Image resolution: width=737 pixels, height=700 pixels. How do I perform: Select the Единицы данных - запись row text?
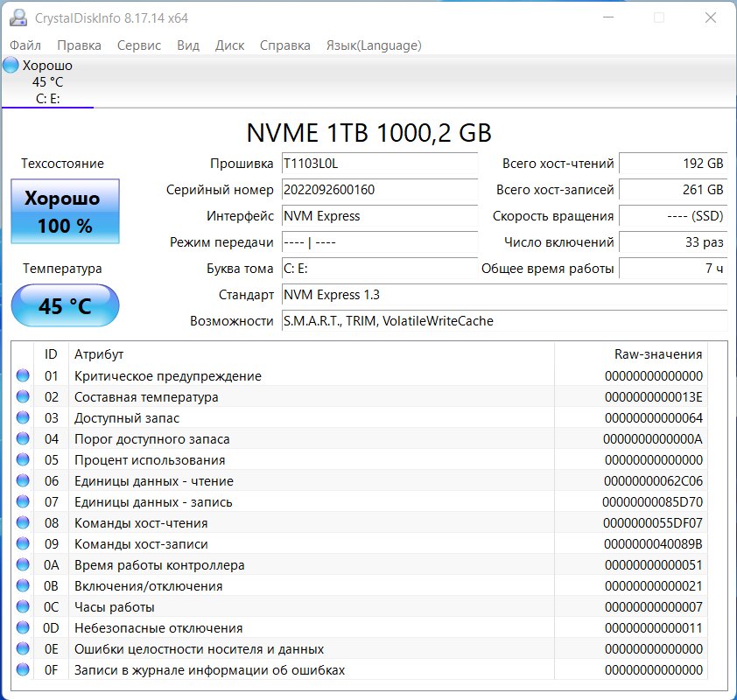153,501
